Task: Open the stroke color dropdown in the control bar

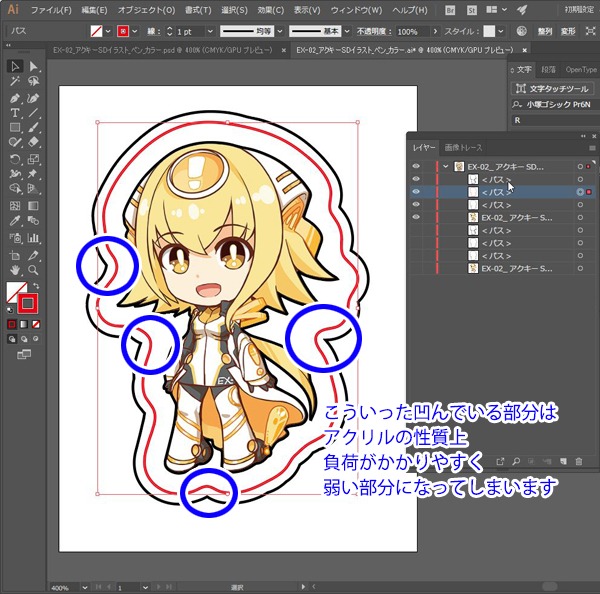Action: 135,31
